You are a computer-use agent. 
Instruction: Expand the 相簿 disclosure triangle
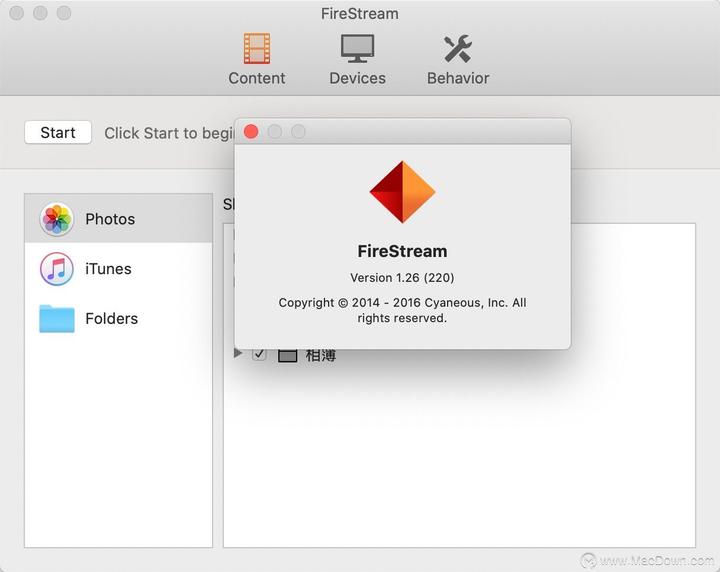pyautogui.click(x=238, y=353)
